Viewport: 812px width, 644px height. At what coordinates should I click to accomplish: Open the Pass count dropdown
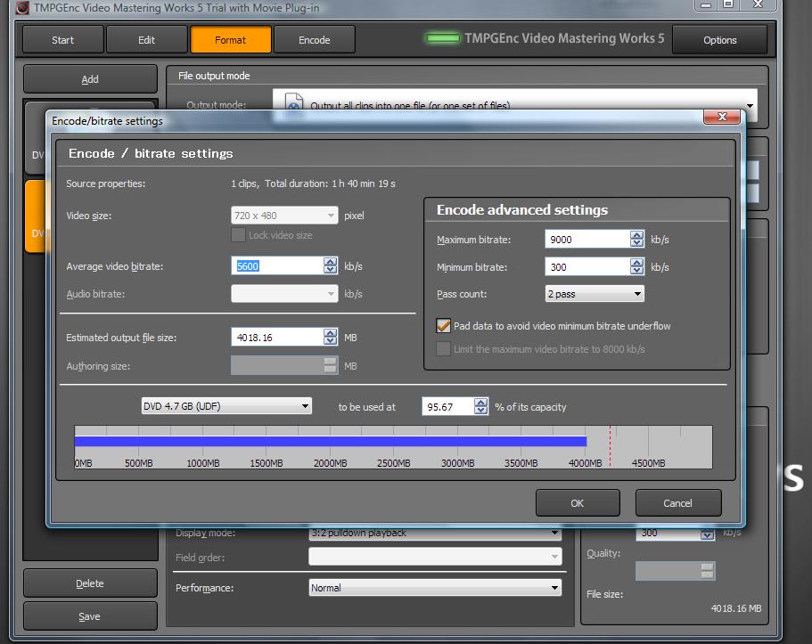point(595,294)
